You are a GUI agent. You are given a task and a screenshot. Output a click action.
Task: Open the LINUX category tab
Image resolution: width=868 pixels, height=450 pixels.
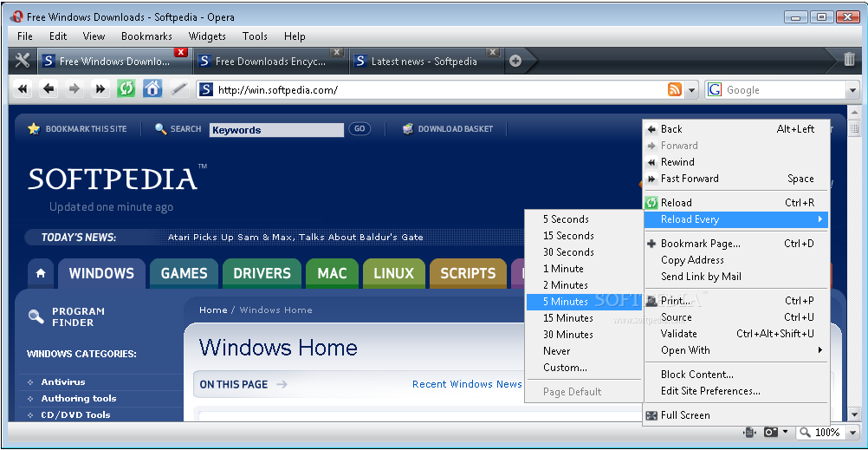coord(393,273)
